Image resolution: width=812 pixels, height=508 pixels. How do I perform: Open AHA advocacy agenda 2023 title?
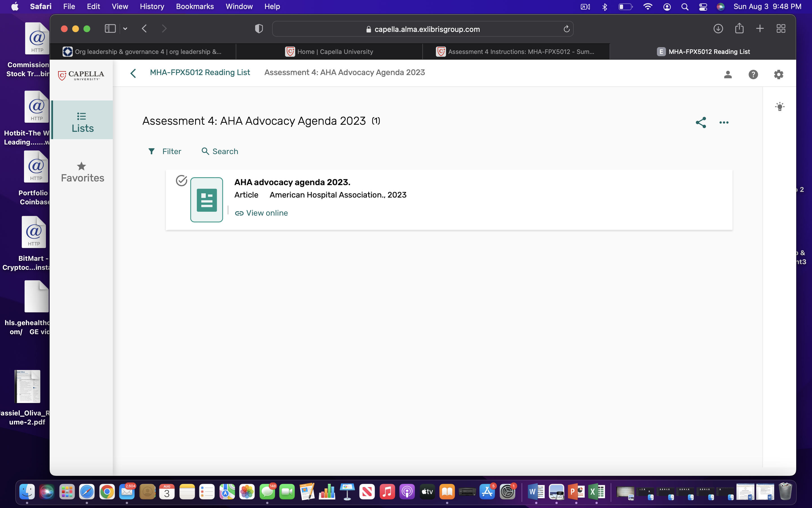pyautogui.click(x=292, y=182)
